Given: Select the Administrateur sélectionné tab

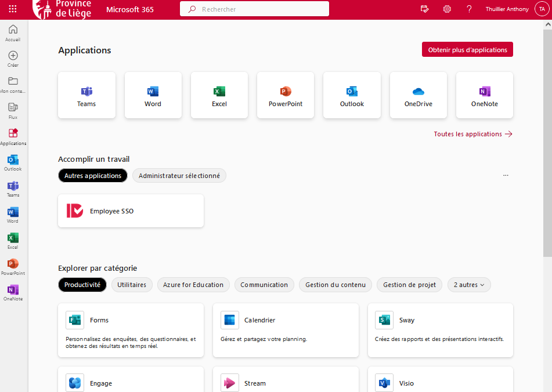Looking at the screenshot, I should click(179, 176).
